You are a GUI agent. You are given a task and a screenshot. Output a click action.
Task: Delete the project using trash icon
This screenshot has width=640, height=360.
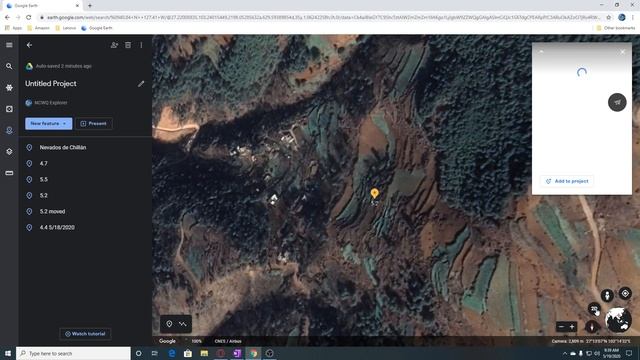[x=128, y=45]
